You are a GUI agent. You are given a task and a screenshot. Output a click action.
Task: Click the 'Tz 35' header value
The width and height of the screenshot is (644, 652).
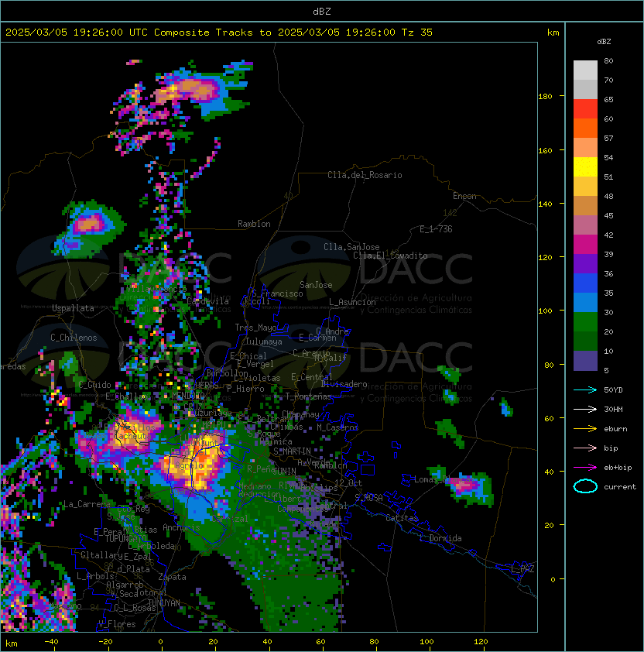[x=417, y=32]
